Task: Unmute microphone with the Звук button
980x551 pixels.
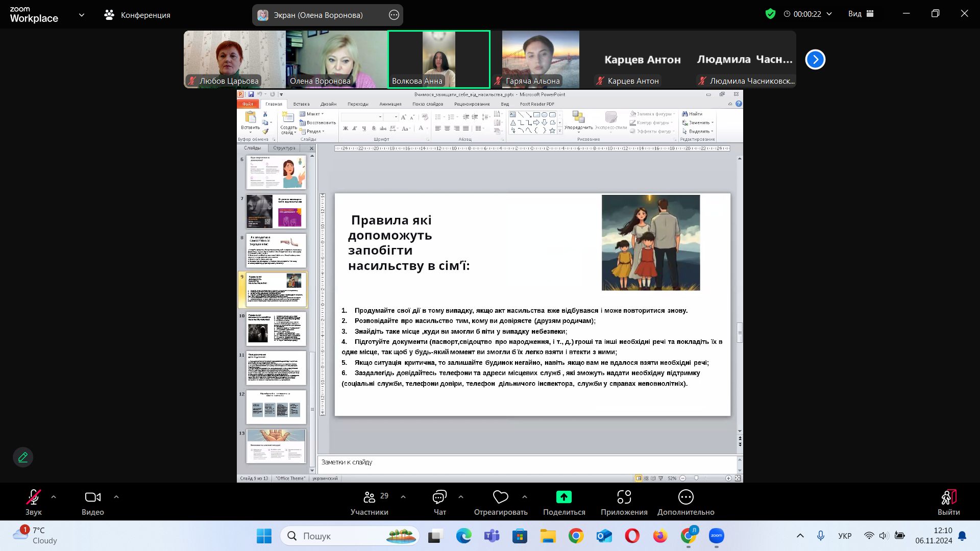Action: (x=34, y=497)
